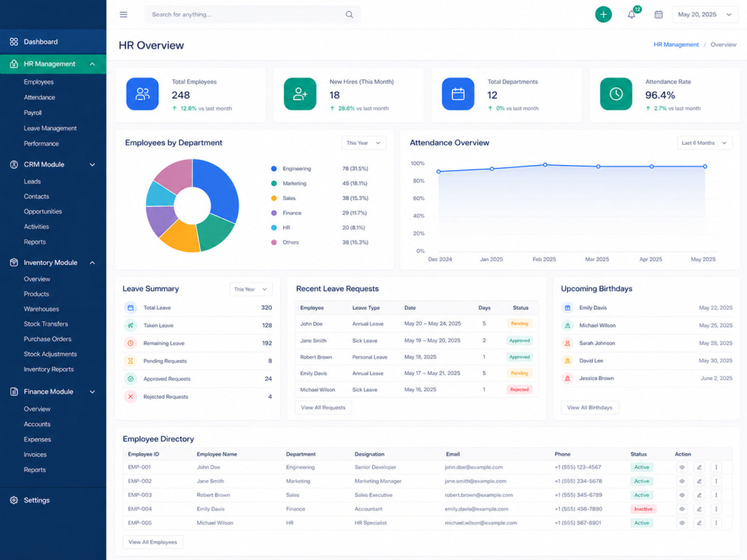Click the Pending status for John Doe leave
Image resolution: width=747 pixels, height=560 pixels.
click(x=519, y=324)
